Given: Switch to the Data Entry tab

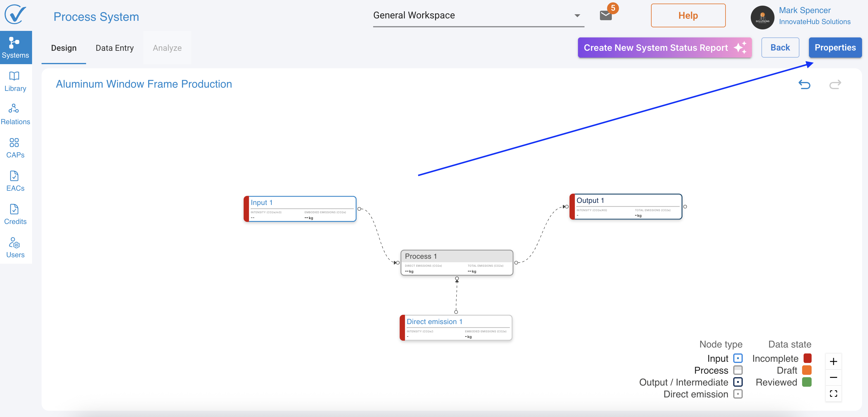Looking at the screenshot, I should click(x=115, y=48).
